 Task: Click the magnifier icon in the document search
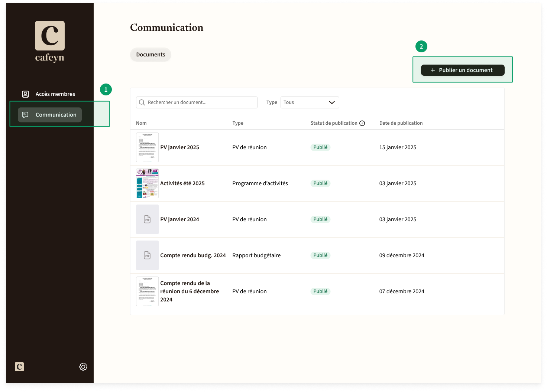pos(142,102)
